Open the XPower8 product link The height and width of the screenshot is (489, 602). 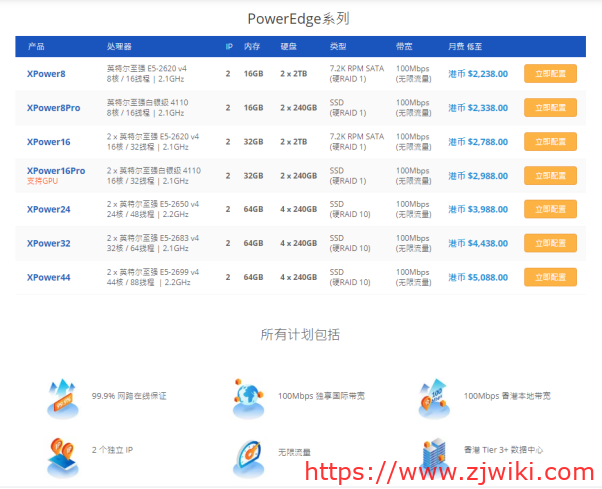(x=46, y=74)
